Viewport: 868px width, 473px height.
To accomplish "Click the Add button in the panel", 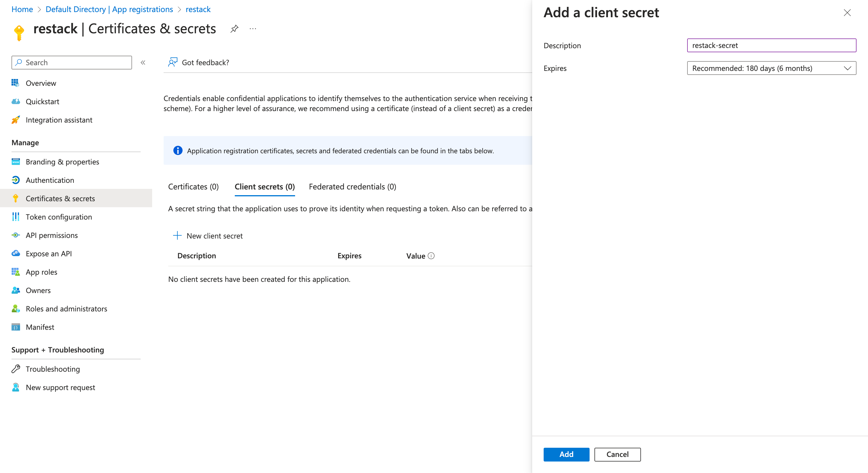I will point(566,454).
